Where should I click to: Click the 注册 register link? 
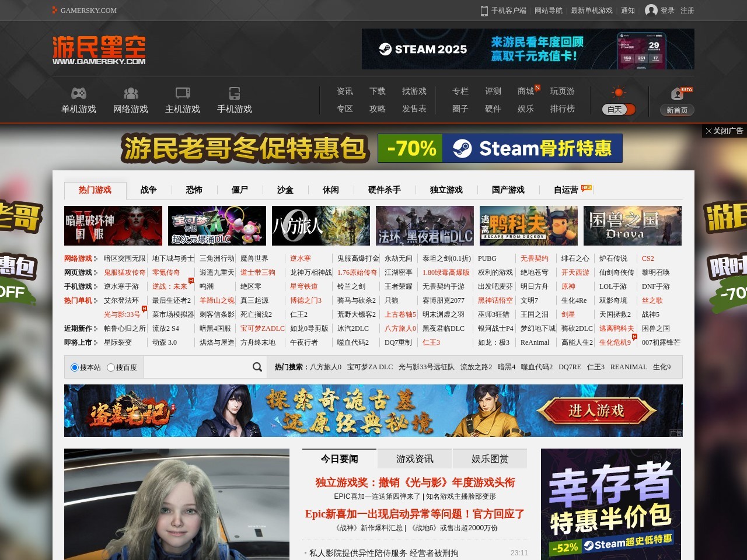[687, 10]
